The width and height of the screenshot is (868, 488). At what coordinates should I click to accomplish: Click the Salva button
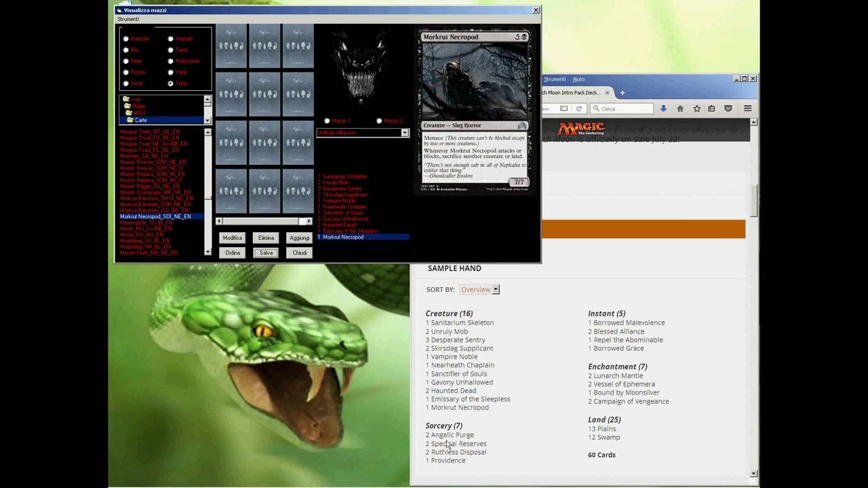click(x=266, y=253)
